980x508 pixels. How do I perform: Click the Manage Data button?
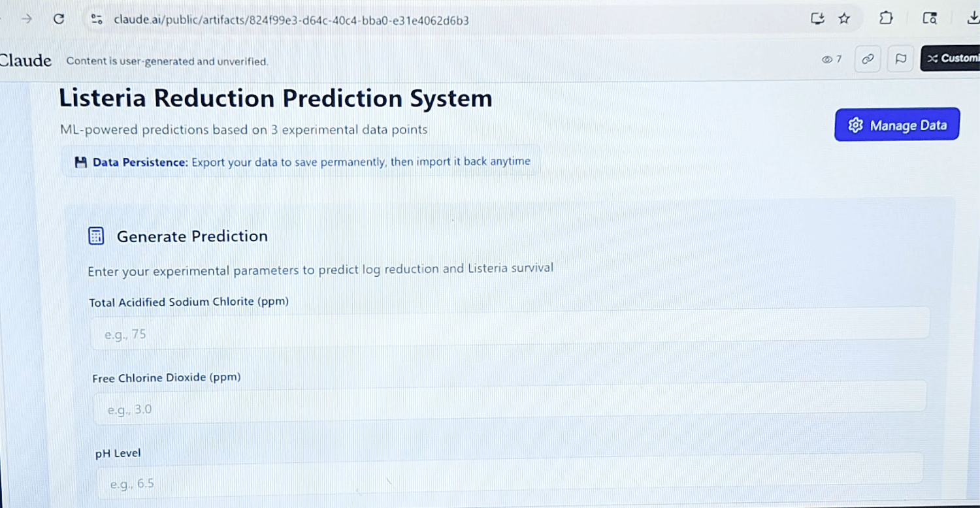[897, 125]
